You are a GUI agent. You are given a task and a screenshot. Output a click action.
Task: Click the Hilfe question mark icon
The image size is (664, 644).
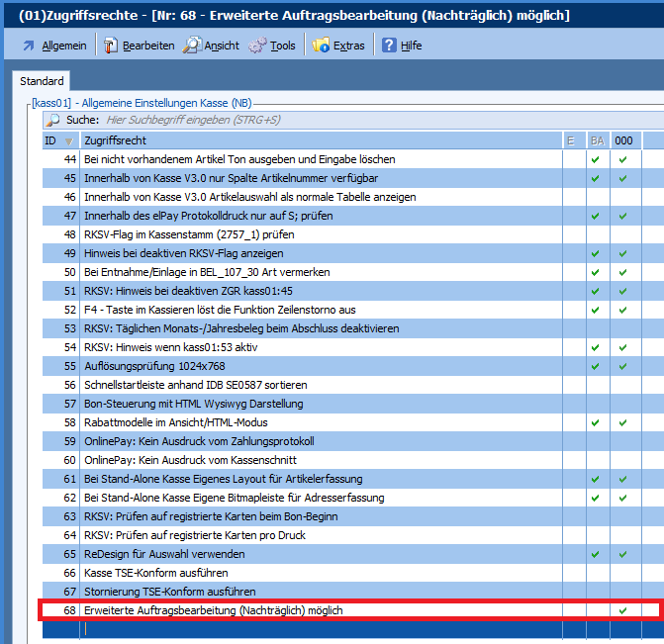pyautogui.click(x=389, y=46)
